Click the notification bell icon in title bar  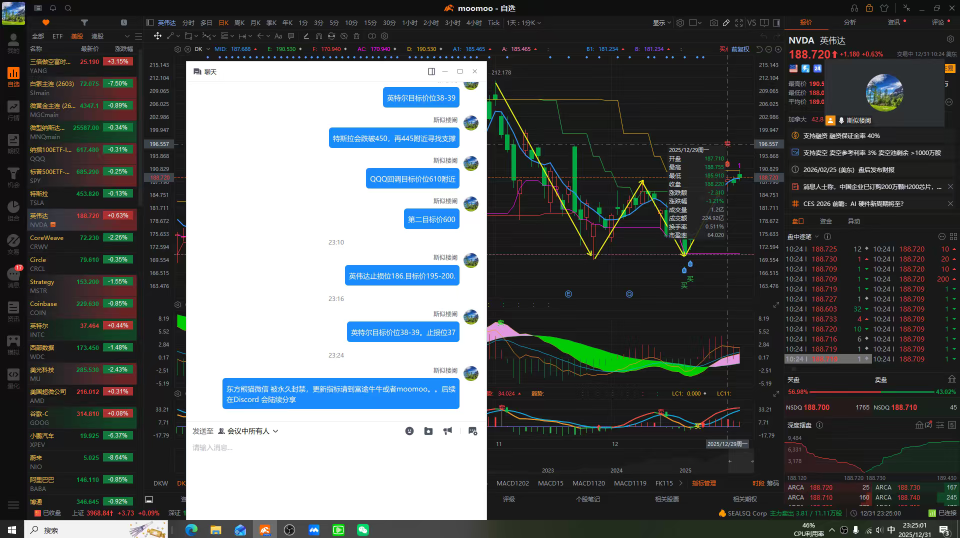coord(53,8)
